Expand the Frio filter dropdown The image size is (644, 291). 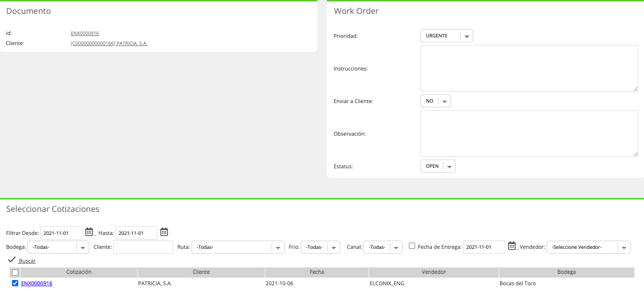click(x=321, y=247)
